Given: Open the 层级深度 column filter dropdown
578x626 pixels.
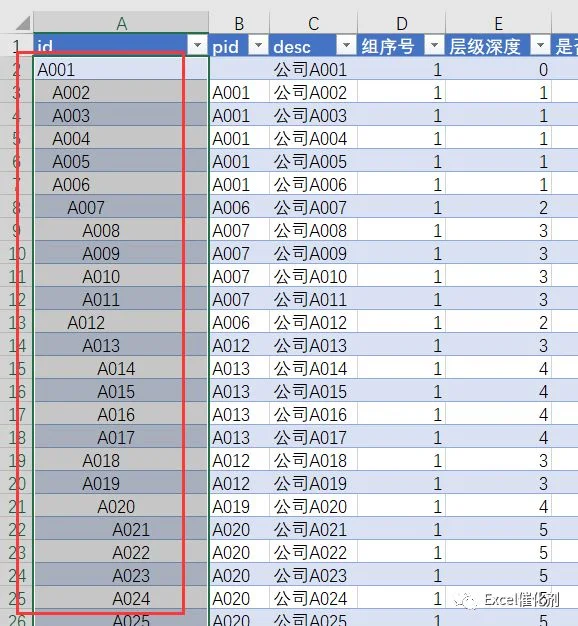Looking at the screenshot, I should click(x=540, y=46).
